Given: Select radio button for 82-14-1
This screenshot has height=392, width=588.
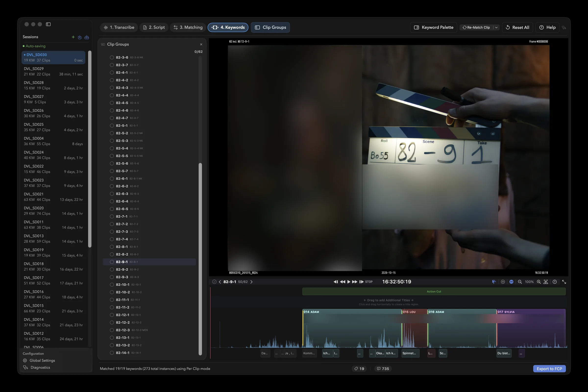Looking at the screenshot, I should (x=112, y=353).
